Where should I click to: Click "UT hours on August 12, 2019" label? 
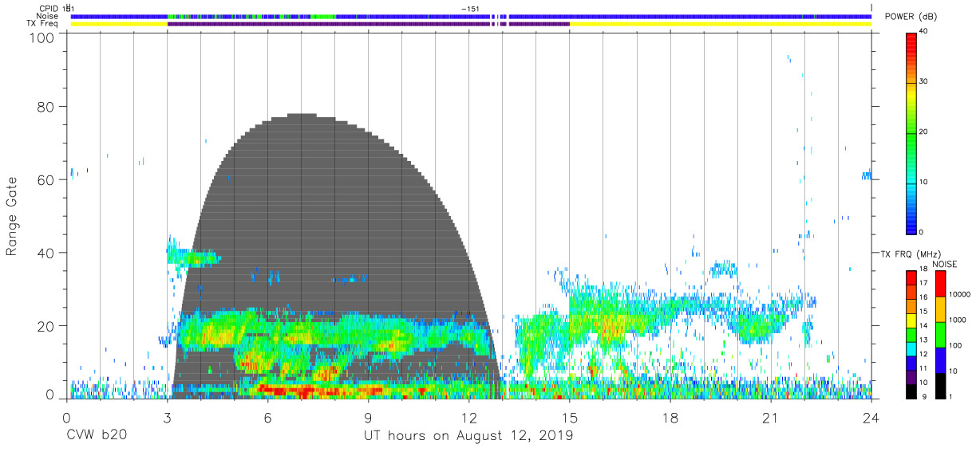pyautogui.click(x=468, y=436)
